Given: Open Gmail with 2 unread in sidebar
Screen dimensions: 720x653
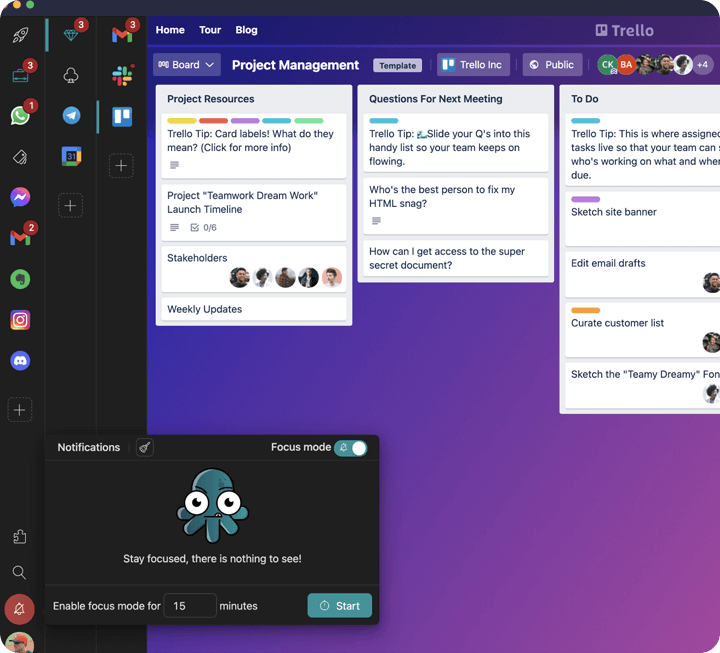Looking at the screenshot, I should 20,238.
